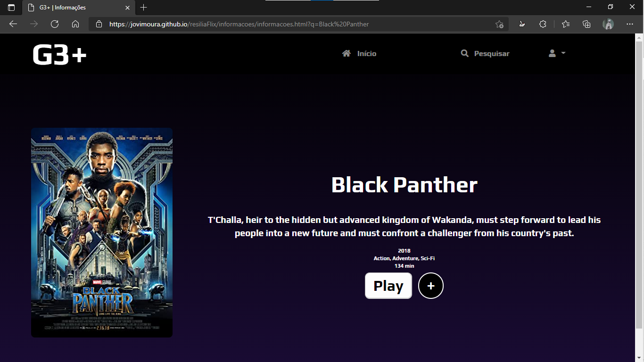Click the 134 min runtime text
644x362 pixels.
point(404,266)
